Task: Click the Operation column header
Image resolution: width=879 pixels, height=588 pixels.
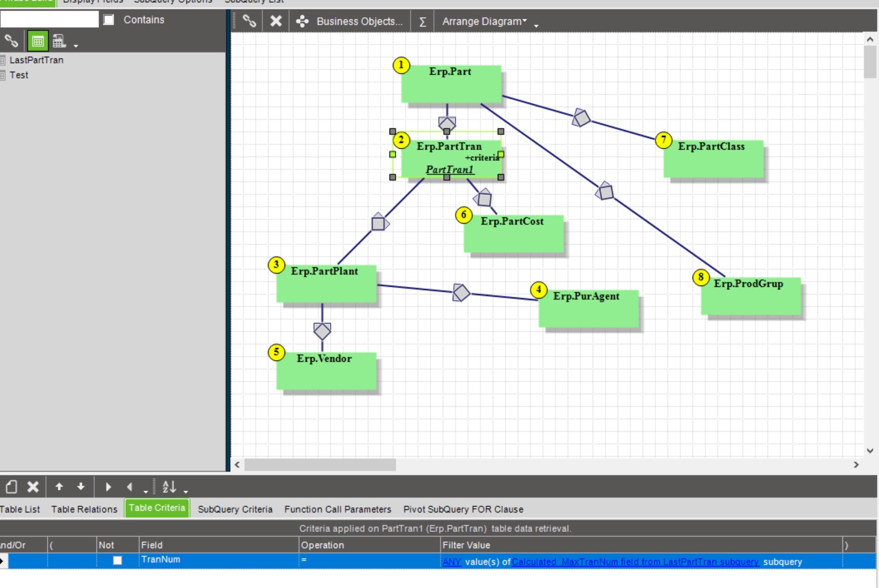Action: click(x=370, y=545)
